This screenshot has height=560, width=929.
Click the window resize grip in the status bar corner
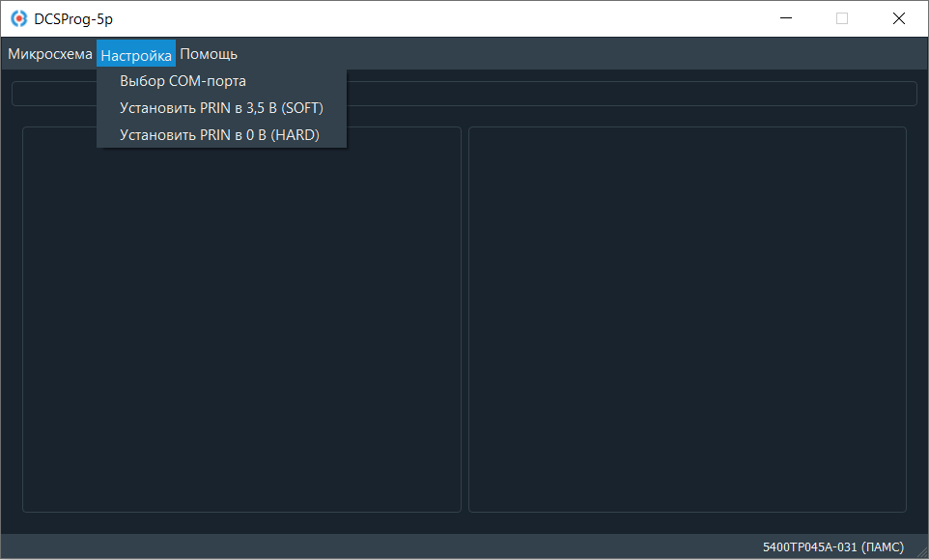920,551
